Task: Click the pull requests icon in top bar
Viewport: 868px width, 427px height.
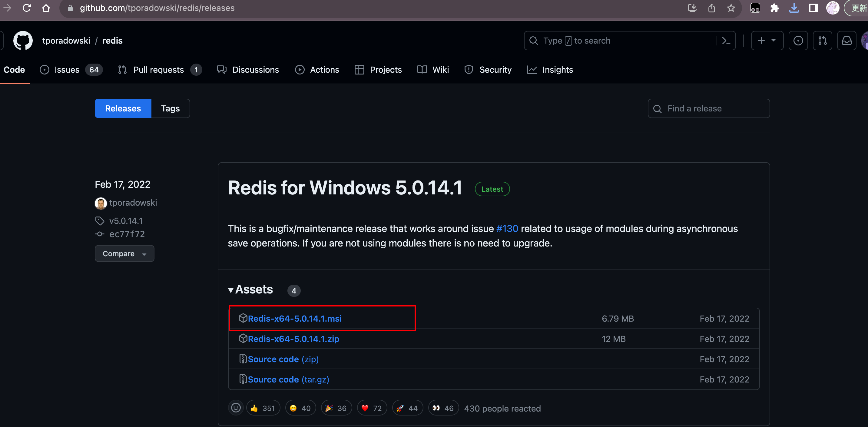Action: [x=822, y=41]
